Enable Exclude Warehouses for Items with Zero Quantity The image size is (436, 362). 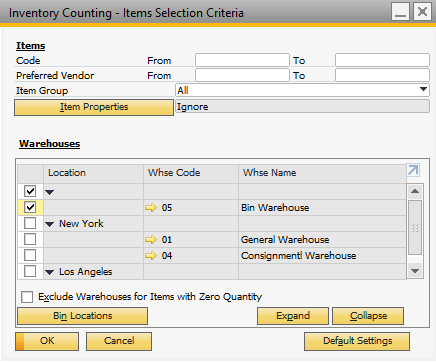pos(27,297)
